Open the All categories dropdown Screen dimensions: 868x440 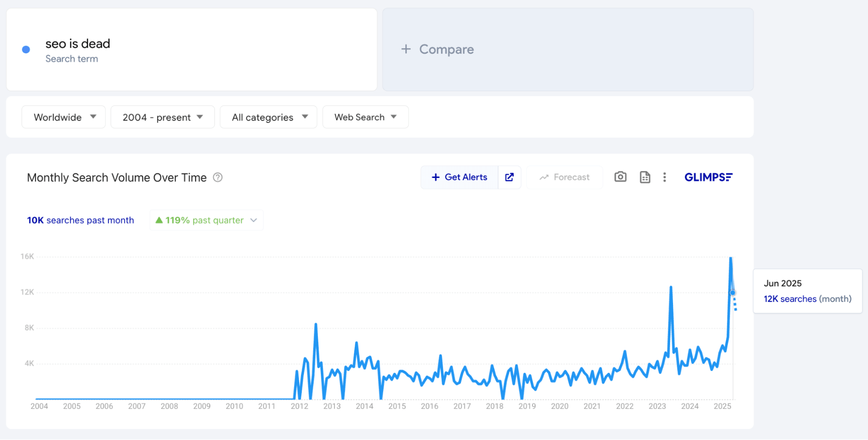pos(269,117)
